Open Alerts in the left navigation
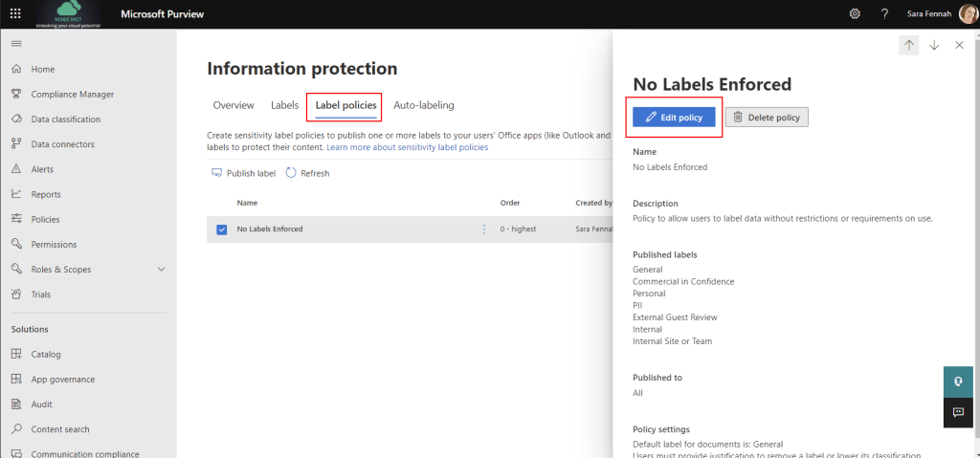 pyautogui.click(x=42, y=169)
